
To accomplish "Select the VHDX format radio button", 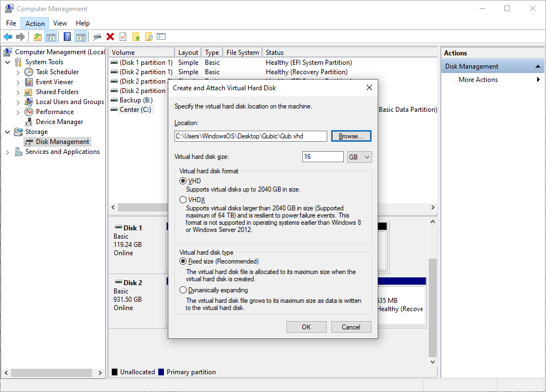I will coord(183,199).
